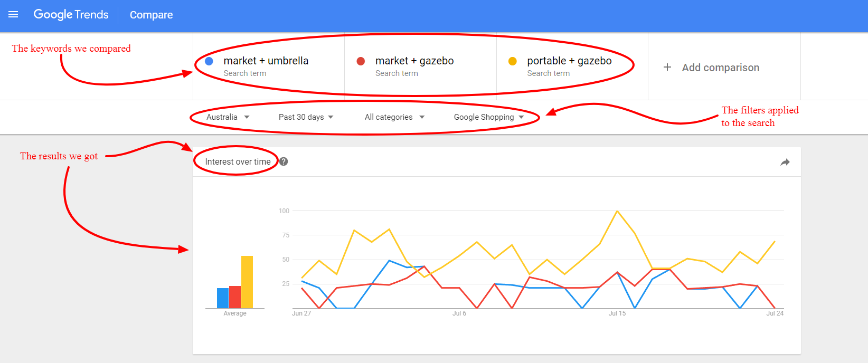
Task: Select the Compare tab in header
Action: 151,15
